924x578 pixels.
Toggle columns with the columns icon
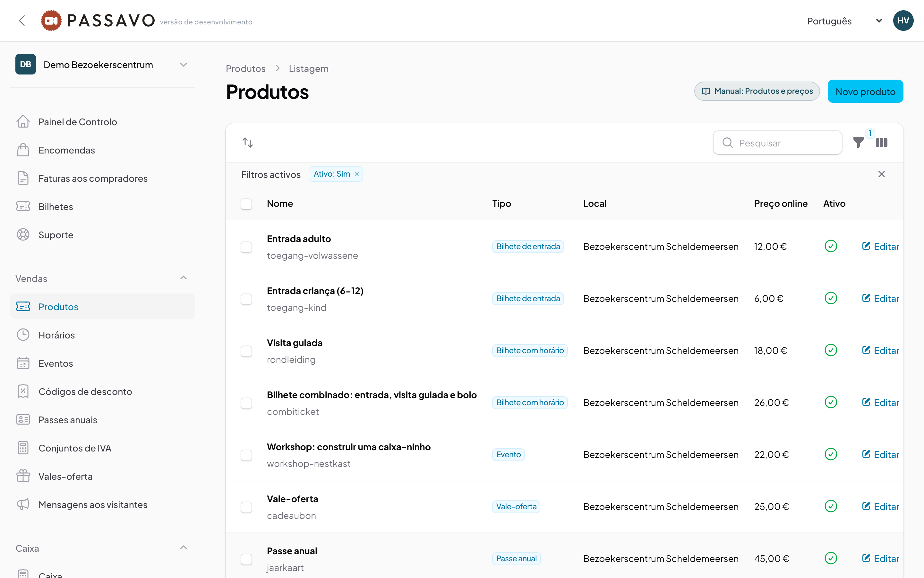point(882,143)
